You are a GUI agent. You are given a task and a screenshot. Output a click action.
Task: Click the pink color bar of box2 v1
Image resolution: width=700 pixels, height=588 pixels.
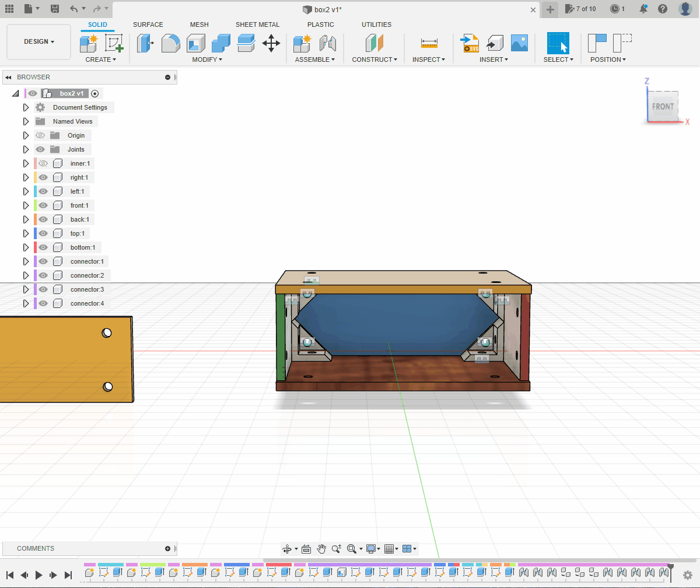pyautogui.click(x=26, y=93)
